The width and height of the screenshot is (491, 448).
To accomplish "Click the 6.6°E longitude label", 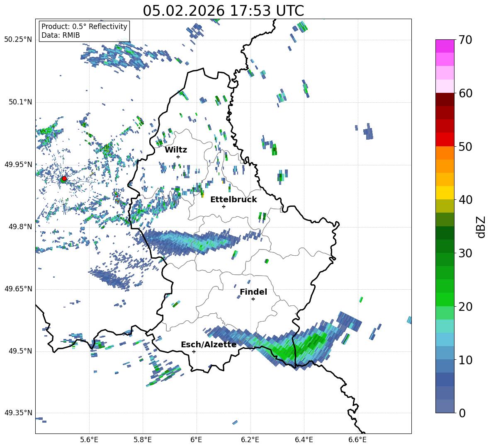I will click(357, 440).
